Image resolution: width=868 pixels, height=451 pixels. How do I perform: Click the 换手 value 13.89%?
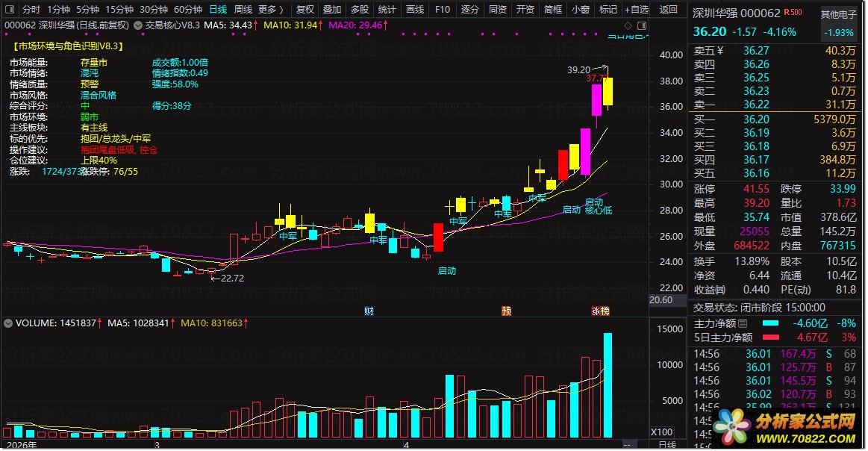tap(752, 261)
